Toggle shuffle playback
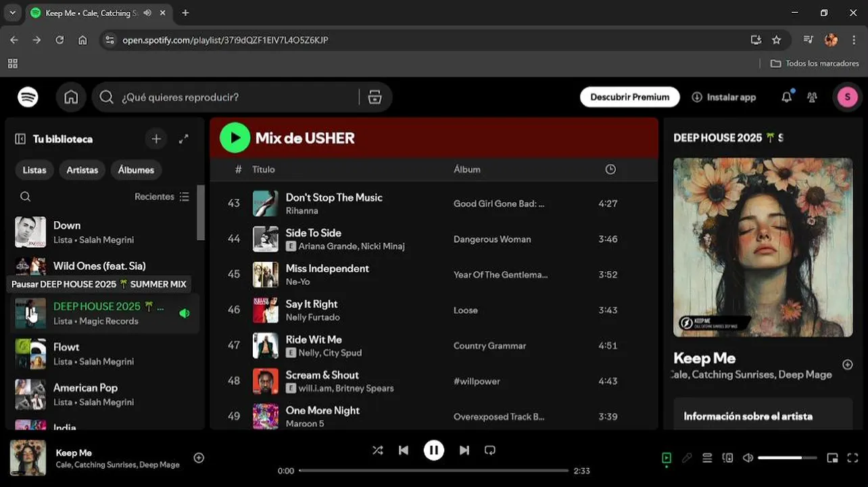Image resolution: width=868 pixels, height=487 pixels. pos(377,450)
